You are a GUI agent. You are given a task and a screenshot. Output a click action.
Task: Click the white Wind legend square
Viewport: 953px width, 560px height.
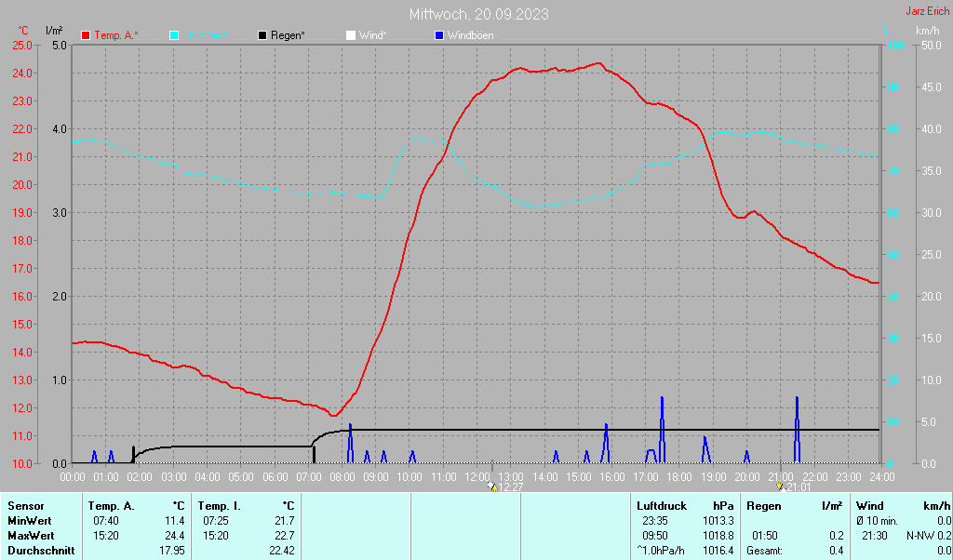350,35
